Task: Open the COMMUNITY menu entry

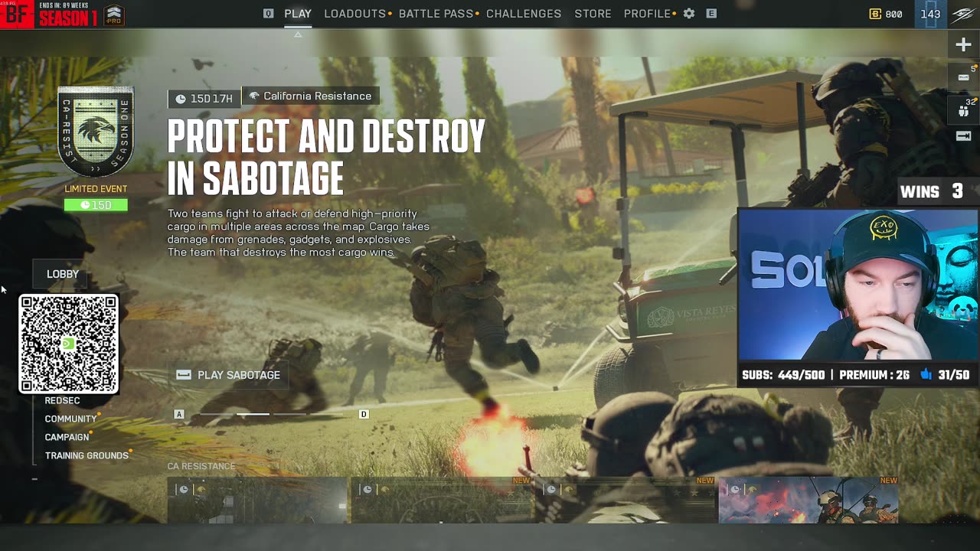Action: pos(71,419)
